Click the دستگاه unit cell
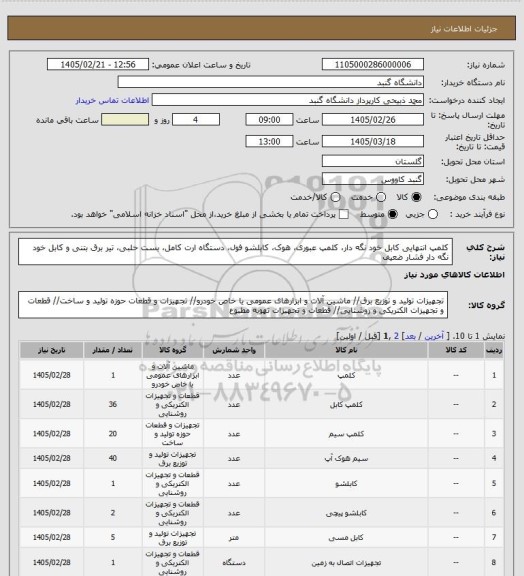This screenshot has height=576, width=524. tap(234, 562)
